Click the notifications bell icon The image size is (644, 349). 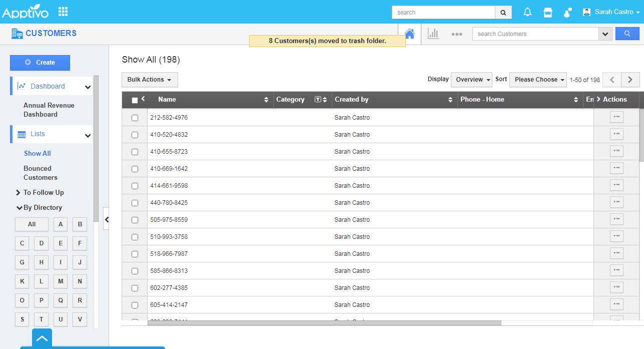pyautogui.click(x=527, y=13)
